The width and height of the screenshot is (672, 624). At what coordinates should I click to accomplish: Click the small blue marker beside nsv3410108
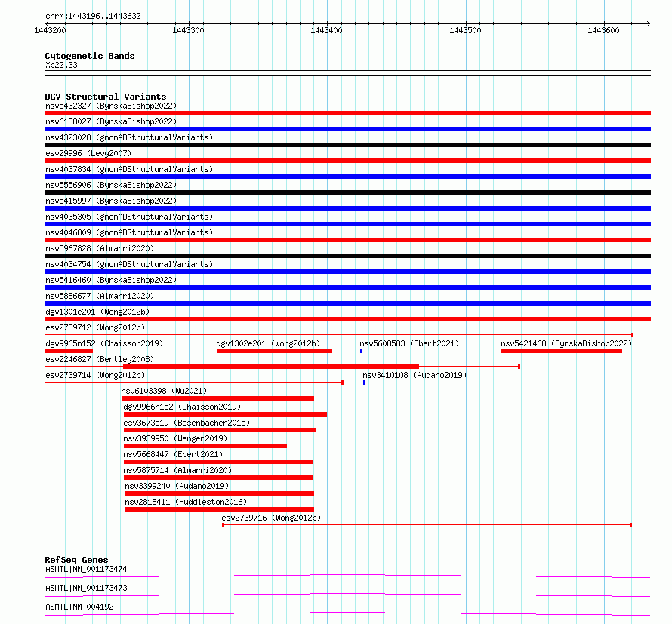(364, 383)
